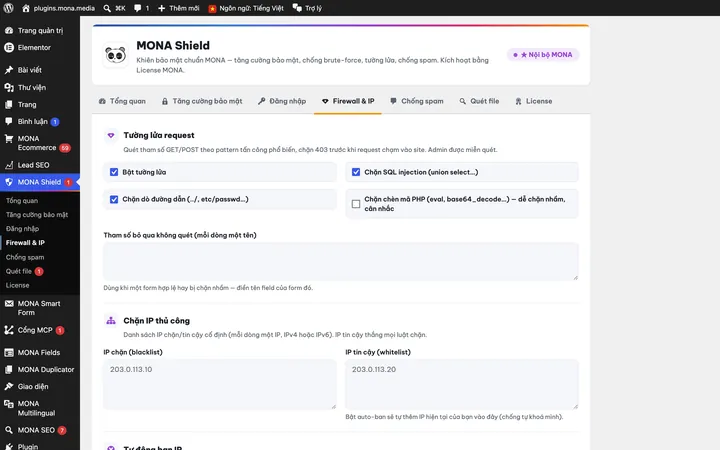
Task: Click the MONA Shield page heading
Action: coord(173,45)
